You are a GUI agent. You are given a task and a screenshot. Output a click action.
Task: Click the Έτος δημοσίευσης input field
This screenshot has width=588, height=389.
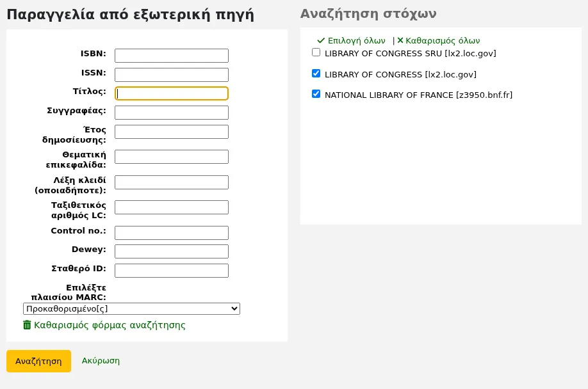(172, 132)
